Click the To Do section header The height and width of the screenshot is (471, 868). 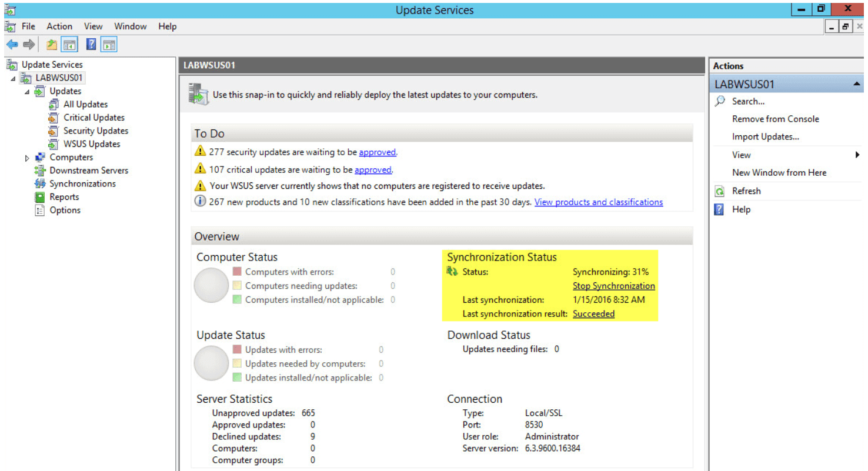pyautogui.click(x=442, y=133)
